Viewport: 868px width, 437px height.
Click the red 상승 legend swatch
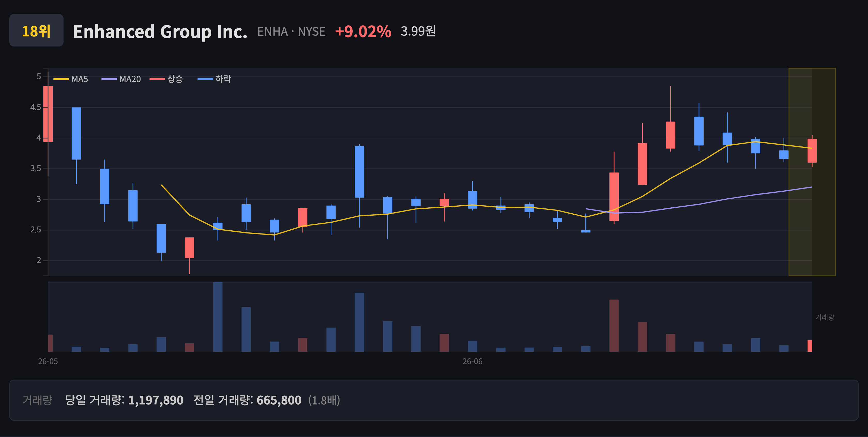[157, 79]
